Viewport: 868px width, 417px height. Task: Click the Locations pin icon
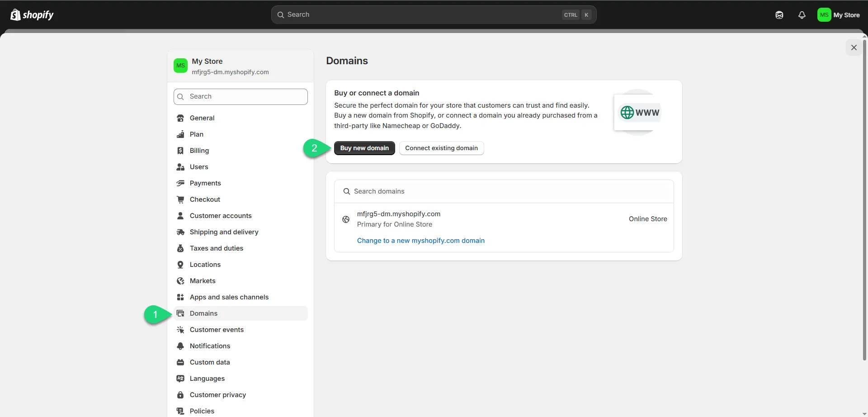coord(180,265)
